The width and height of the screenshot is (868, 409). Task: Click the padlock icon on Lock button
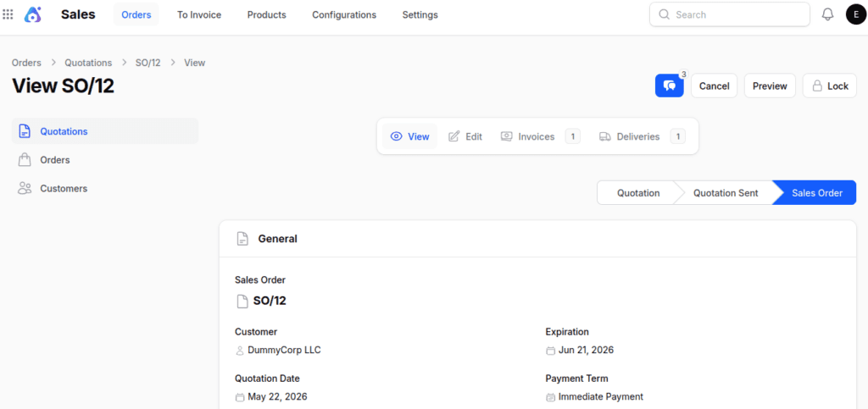[x=817, y=86]
